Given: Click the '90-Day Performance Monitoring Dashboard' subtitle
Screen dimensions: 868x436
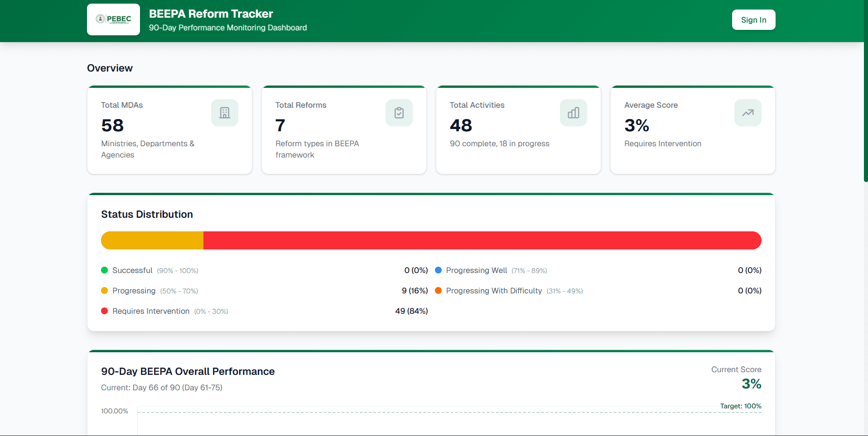Looking at the screenshot, I should (x=228, y=28).
